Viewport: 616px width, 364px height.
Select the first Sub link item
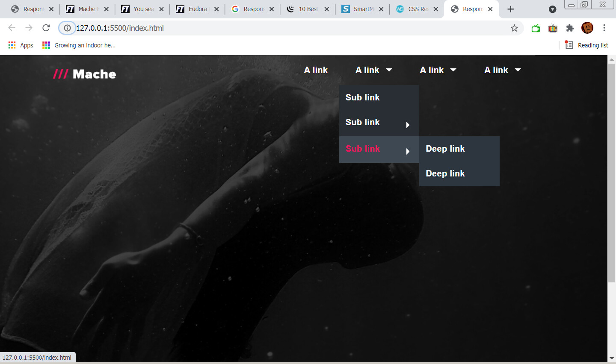coord(379,97)
